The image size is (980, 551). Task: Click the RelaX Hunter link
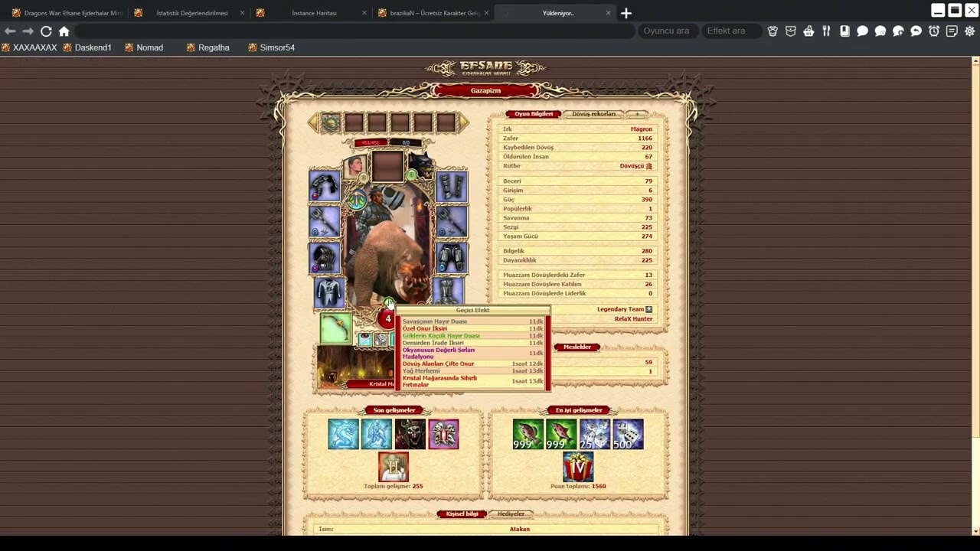pos(633,318)
